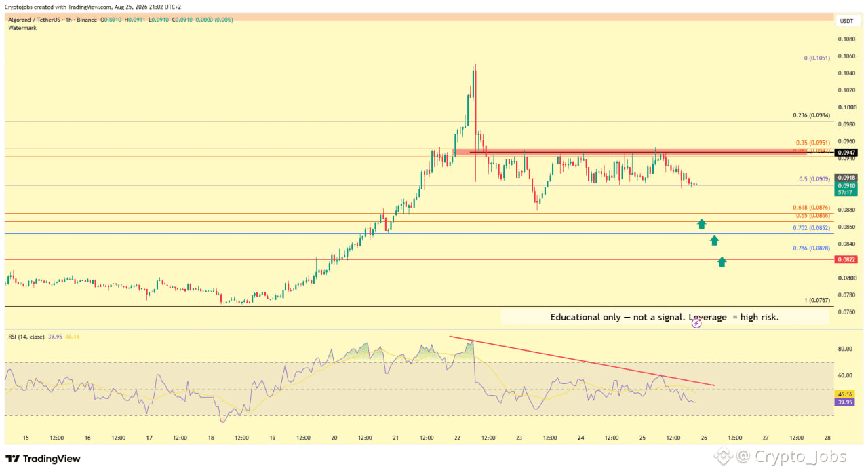Click the 60.00 RSI axis tick
The image size is (868, 473).
845,375
